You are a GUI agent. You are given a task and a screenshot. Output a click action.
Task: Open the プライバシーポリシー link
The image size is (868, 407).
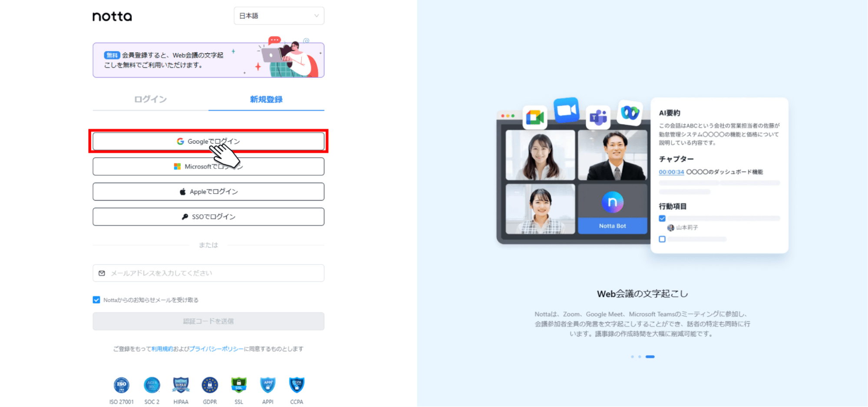pyautogui.click(x=216, y=349)
